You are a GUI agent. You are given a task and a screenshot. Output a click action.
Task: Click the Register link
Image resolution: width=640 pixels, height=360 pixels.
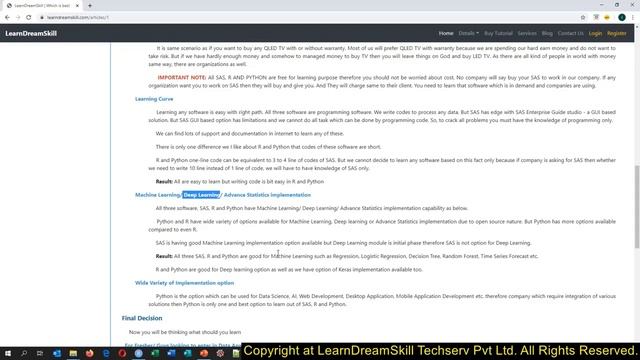(616, 33)
